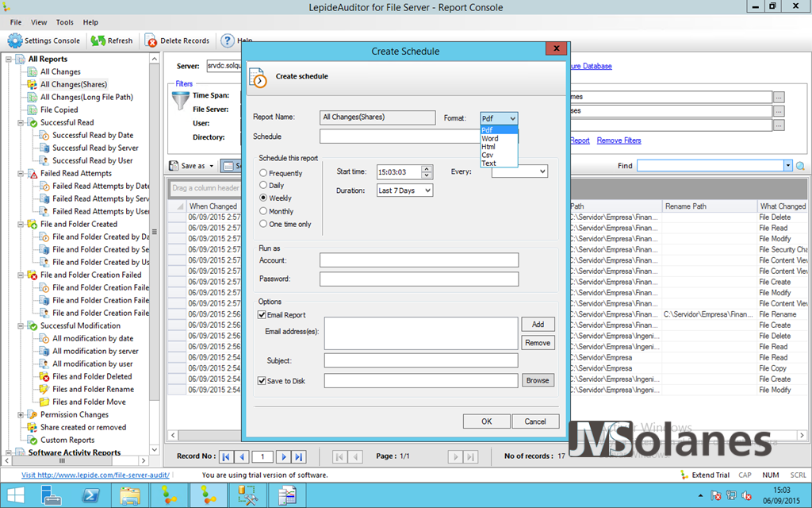Open File Explorer from taskbar

point(130,495)
